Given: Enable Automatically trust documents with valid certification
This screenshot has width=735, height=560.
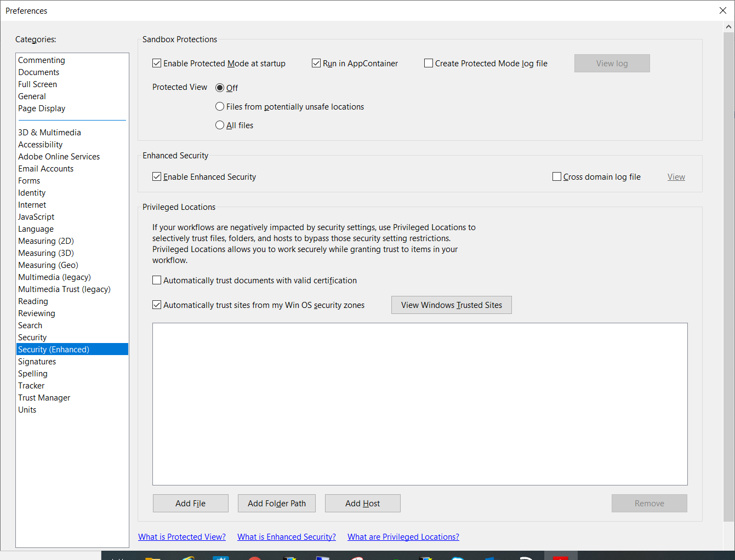Looking at the screenshot, I should [x=157, y=280].
